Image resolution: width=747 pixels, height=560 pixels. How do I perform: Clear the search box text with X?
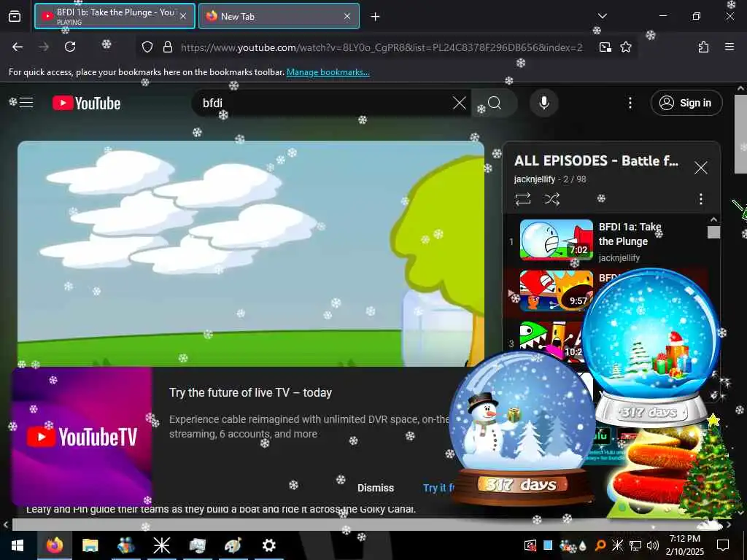(460, 103)
